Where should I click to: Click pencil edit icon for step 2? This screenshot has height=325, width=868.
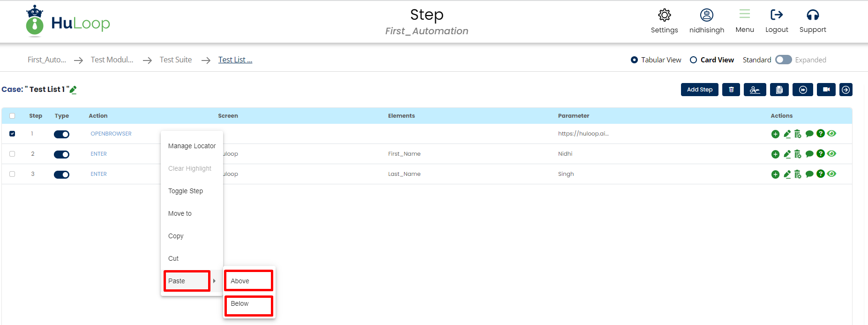click(x=787, y=154)
